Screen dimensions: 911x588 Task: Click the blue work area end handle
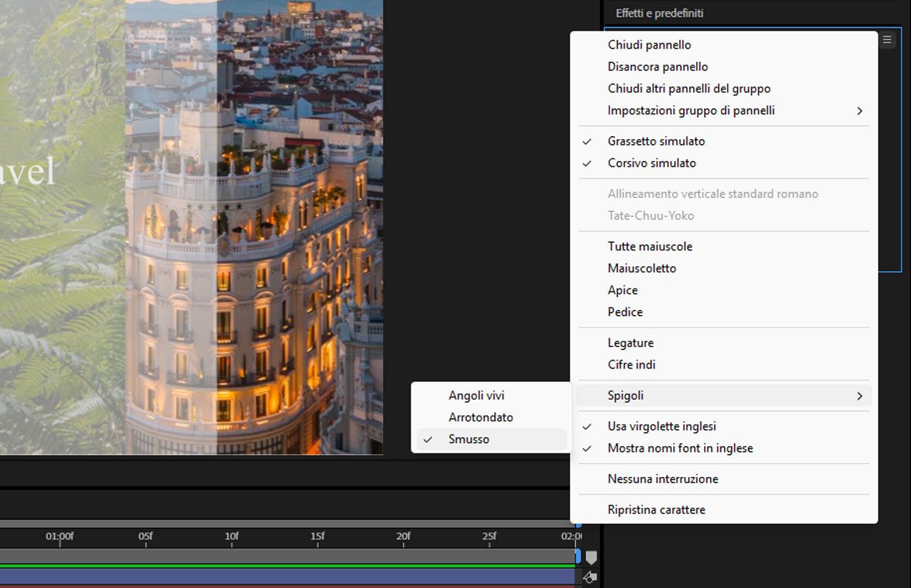tap(578, 556)
